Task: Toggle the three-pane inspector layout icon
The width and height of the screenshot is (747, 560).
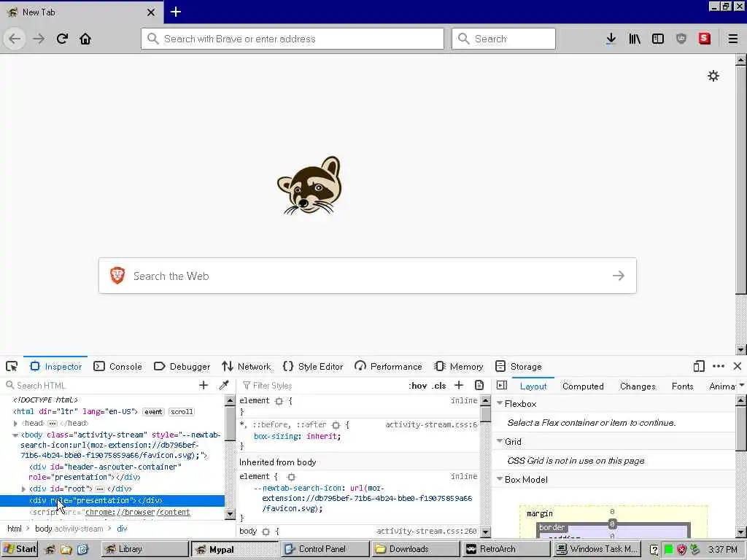Action: tap(502, 385)
